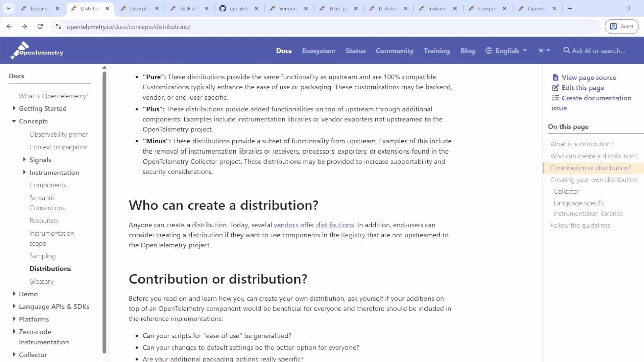This screenshot has width=644, height=362.
Task: Click the Create documentation issue icon
Action: coord(555,98)
